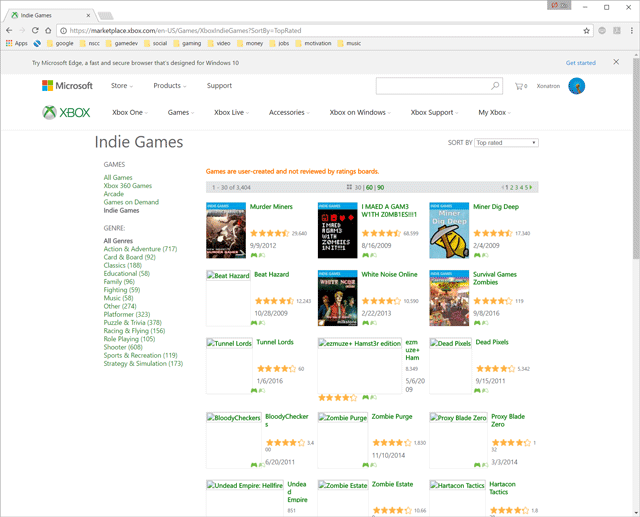Expand the My Xbox menu
Image resolution: width=640 pixels, height=517 pixels.
494,113
